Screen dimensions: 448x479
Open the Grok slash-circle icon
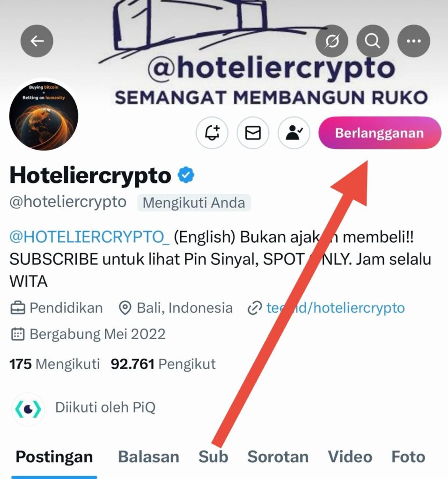point(332,41)
